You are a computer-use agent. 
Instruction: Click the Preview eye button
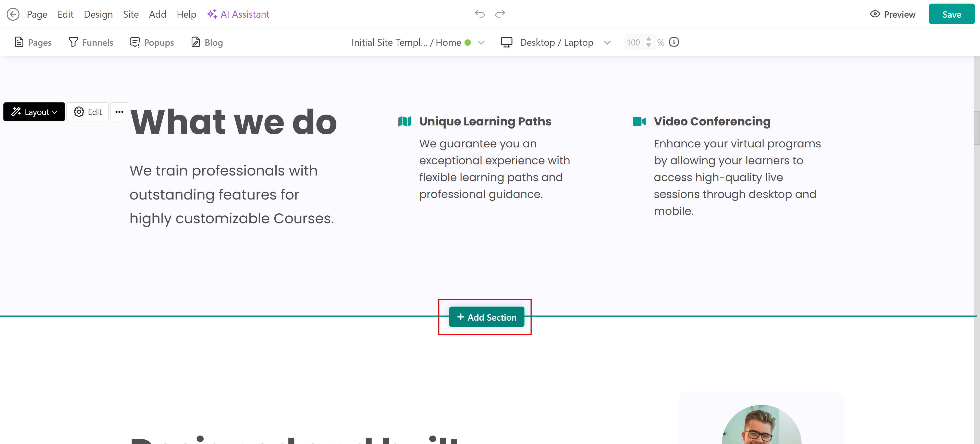892,14
